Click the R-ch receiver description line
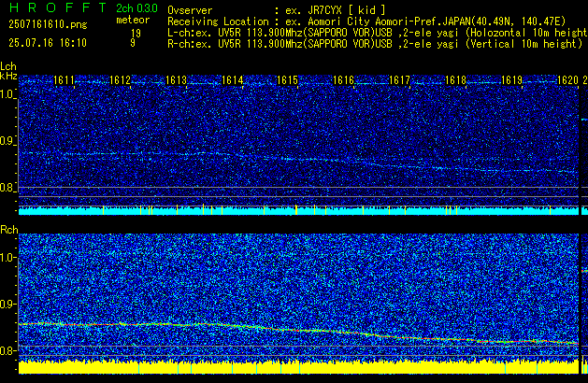Screen dimensions: 588x383 tap(375, 44)
